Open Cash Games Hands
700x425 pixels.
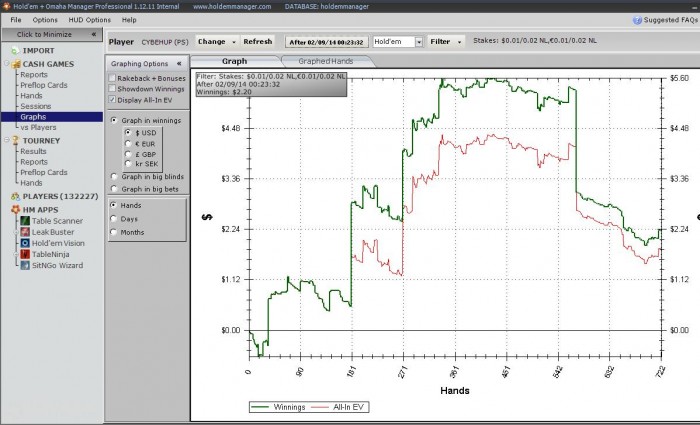pyautogui.click(x=31, y=96)
